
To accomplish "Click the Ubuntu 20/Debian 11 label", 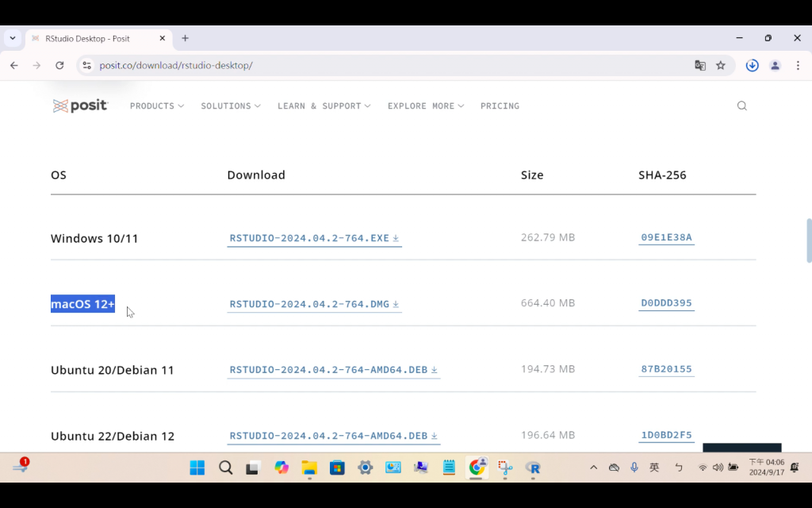I will [x=113, y=370].
